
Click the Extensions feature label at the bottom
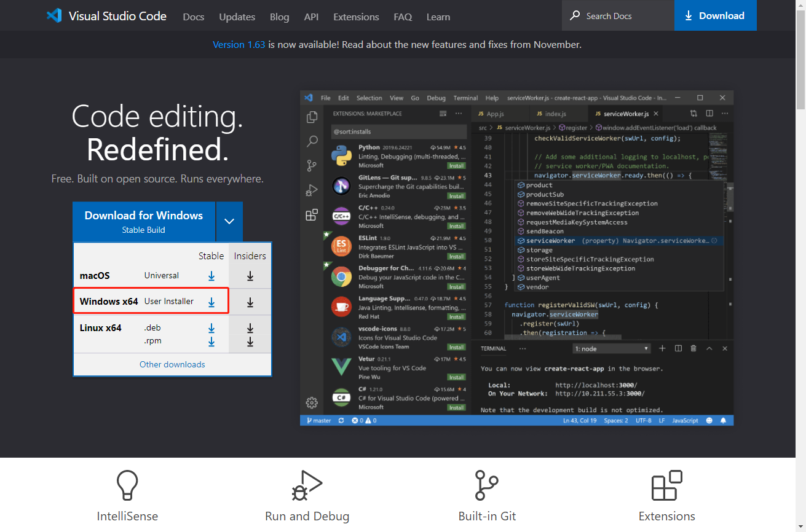[x=667, y=516]
